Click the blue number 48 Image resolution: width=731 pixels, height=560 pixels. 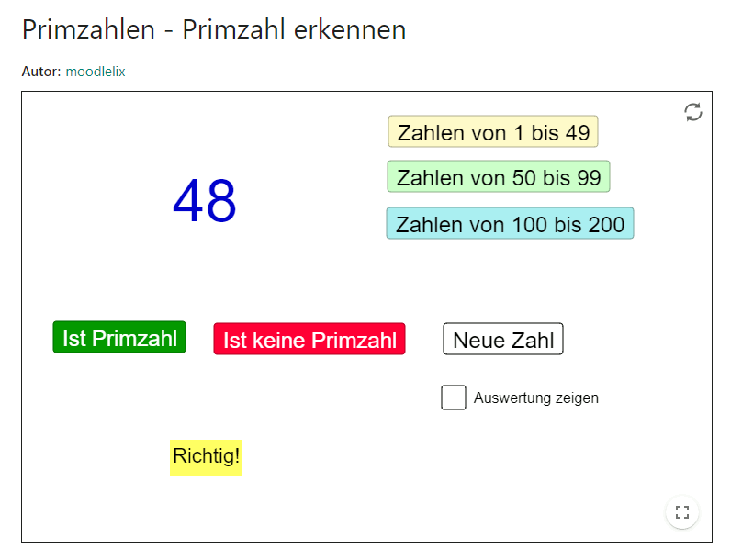coord(205,202)
